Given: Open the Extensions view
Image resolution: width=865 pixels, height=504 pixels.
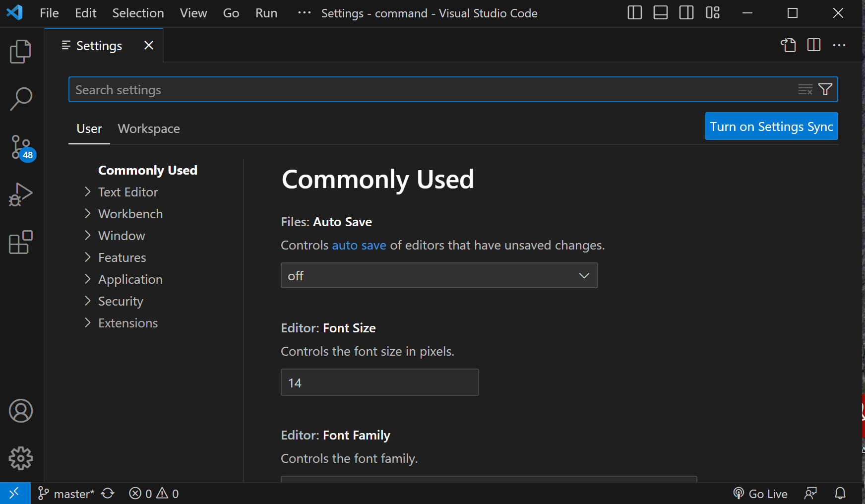Looking at the screenshot, I should [x=21, y=242].
